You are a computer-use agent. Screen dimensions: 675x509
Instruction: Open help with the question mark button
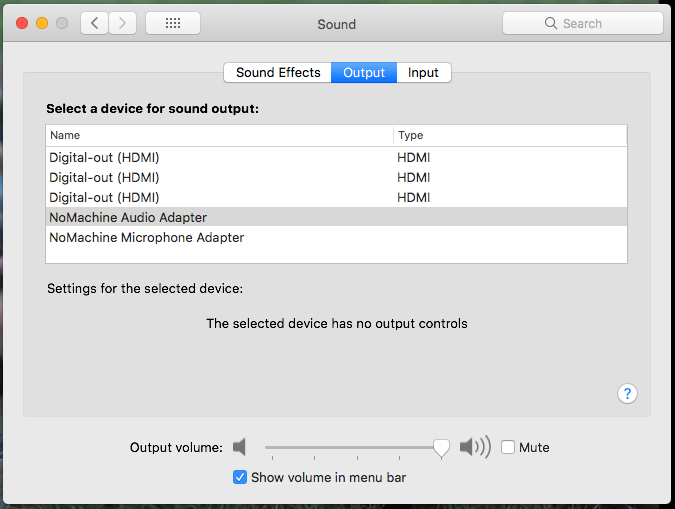click(627, 393)
